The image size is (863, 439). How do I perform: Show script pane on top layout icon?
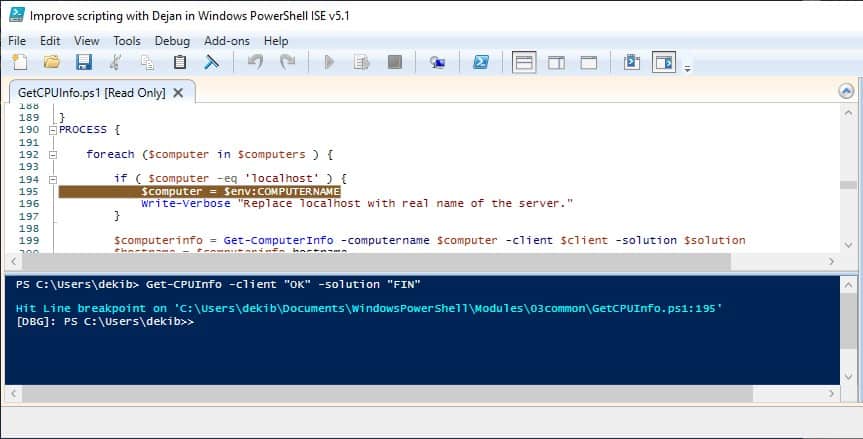524,62
